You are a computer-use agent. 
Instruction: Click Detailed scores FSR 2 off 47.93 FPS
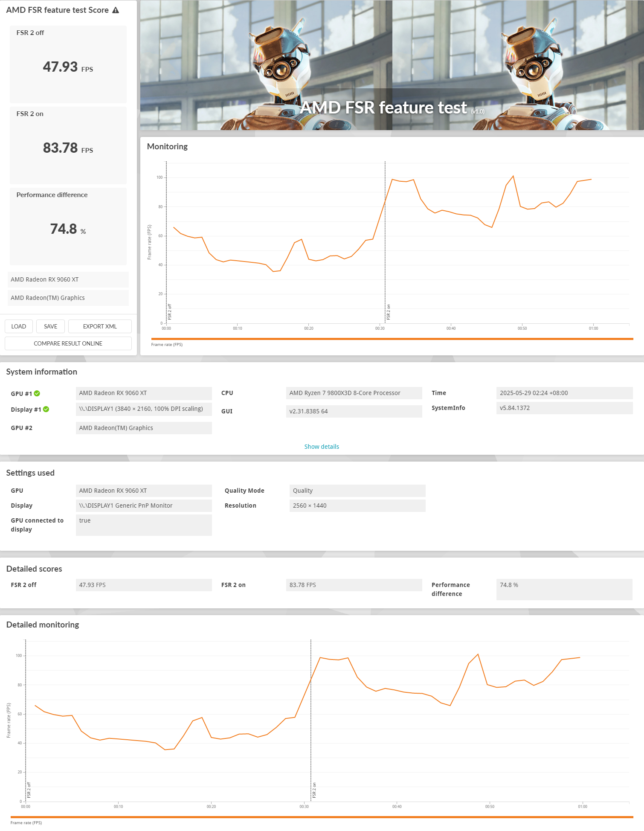tap(144, 585)
